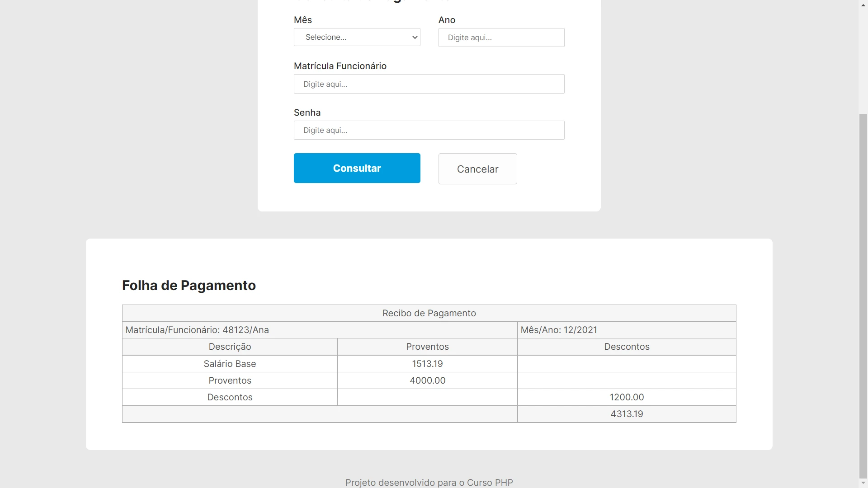Click the Matrícula/Funcionário: 48123/Ana cell
This screenshot has height=488, width=868.
click(x=320, y=330)
